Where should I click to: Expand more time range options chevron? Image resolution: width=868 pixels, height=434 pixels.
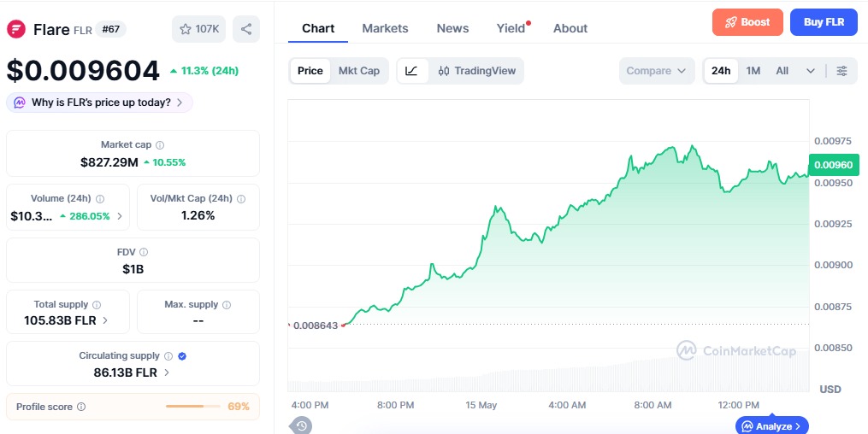811,71
